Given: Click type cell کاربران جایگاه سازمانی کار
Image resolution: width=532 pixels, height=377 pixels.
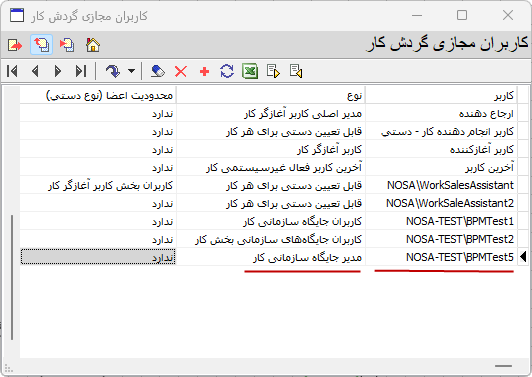Looking at the screenshot, I should tap(271, 221).
